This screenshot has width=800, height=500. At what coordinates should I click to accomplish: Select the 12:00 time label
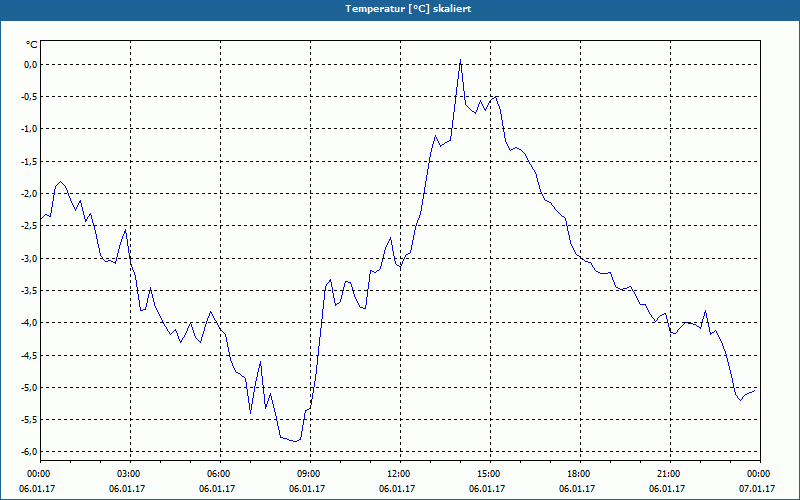click(400, 474)
